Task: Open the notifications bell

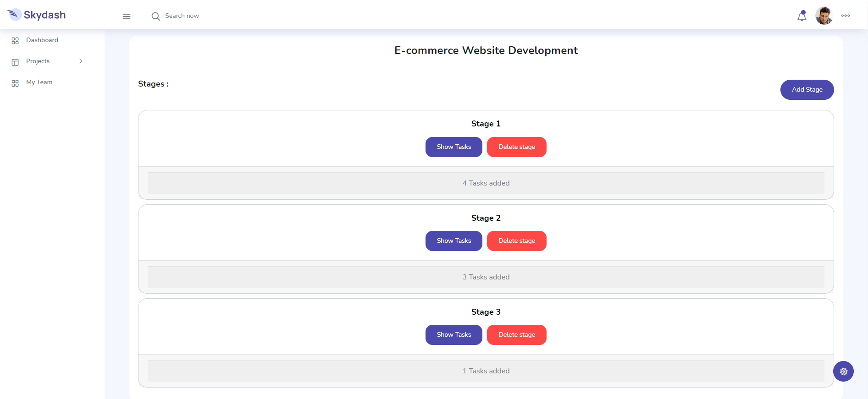Action: pos(802,16)
